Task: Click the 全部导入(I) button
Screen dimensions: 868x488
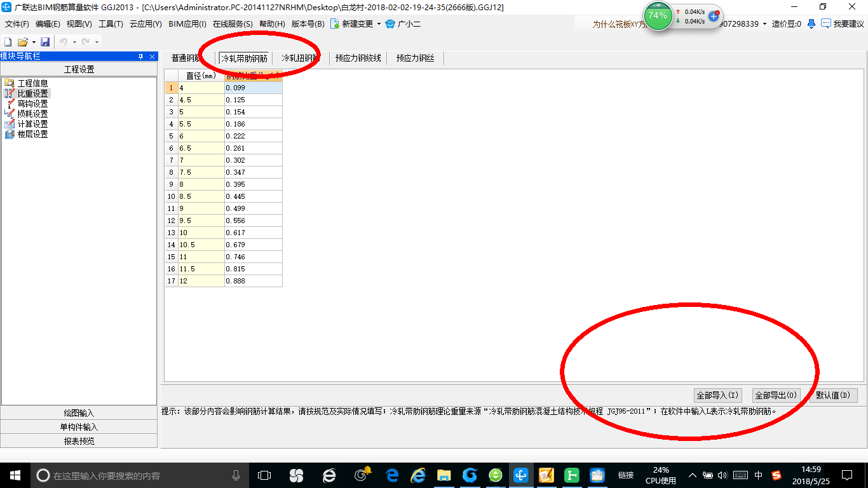Action: point(717,395)
